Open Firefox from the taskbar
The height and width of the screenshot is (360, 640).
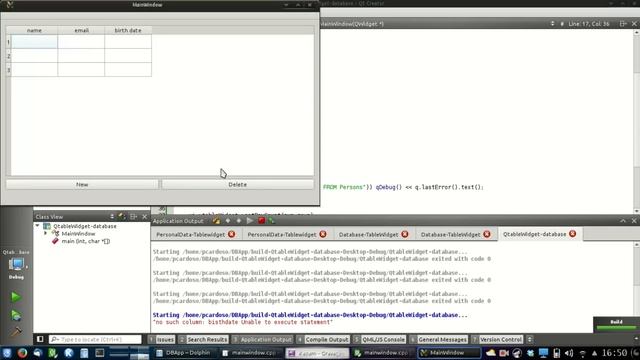pos(22,353)
